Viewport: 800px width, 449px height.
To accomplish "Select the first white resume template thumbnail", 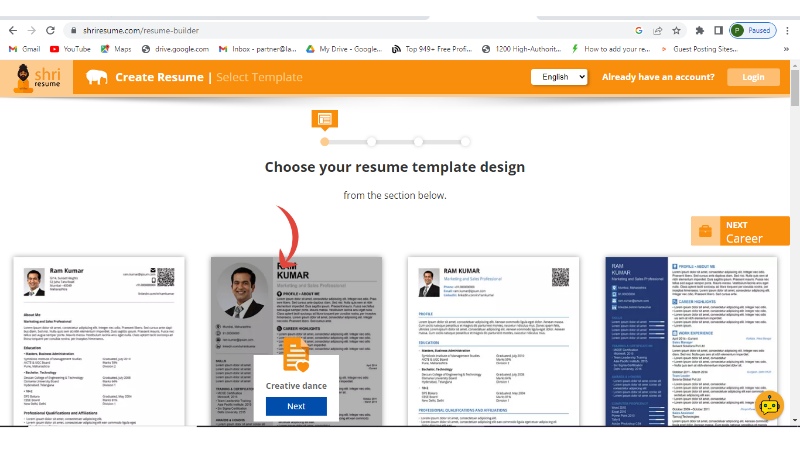I will 100,340.
